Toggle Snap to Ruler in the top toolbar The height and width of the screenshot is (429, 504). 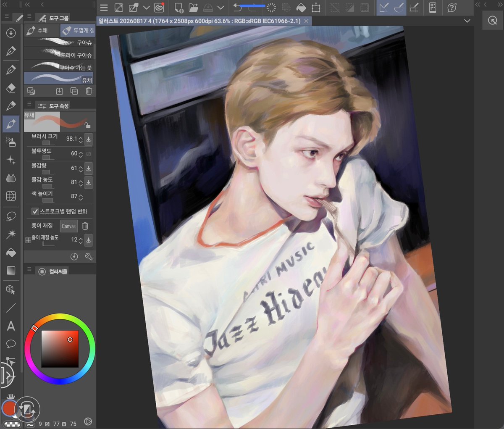[384, 8]
